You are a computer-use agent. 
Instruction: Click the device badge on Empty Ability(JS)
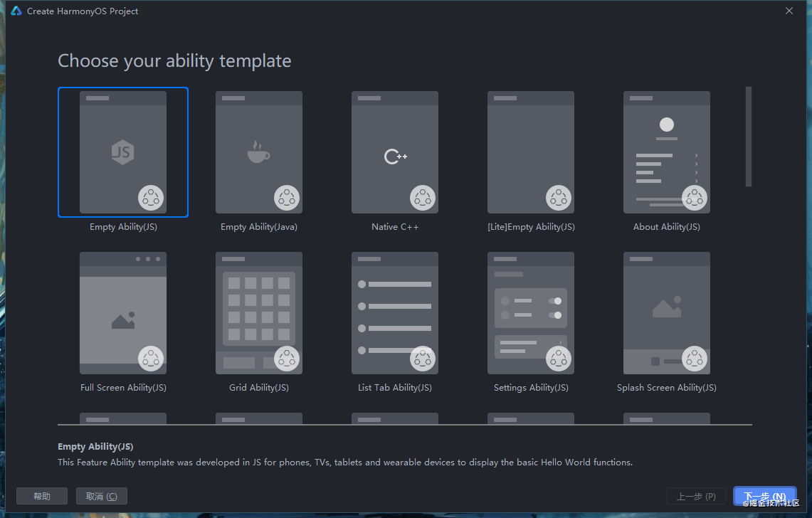pos(151,198)
